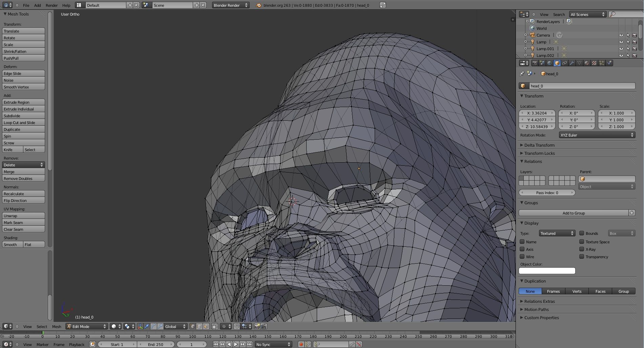Screen dimensions: 644x348
Task: Open the Mesh menu in the 3D view footer
Action: (x=57, y=326)
